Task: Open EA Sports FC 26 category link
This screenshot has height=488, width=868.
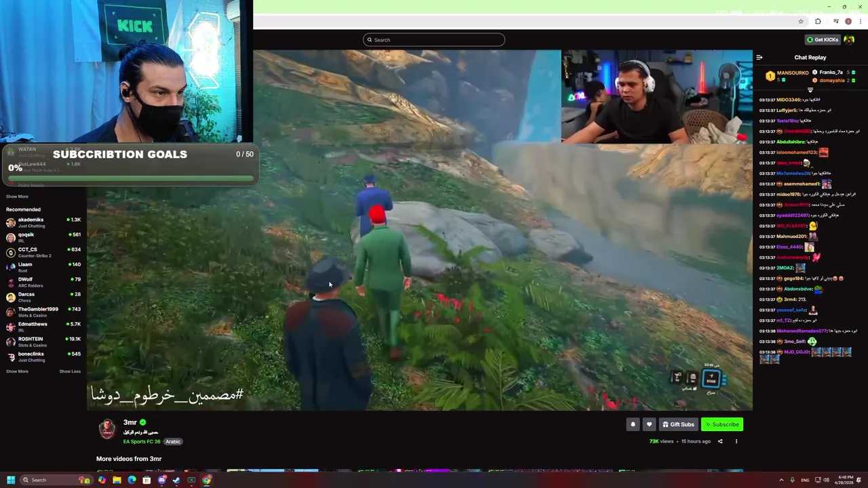Action: (x=142, y=441)
